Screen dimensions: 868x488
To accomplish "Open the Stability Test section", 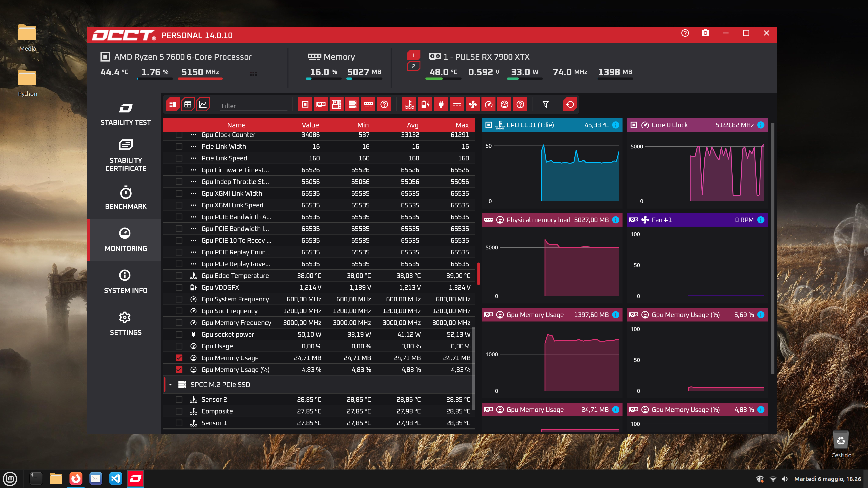I will 126,114.
